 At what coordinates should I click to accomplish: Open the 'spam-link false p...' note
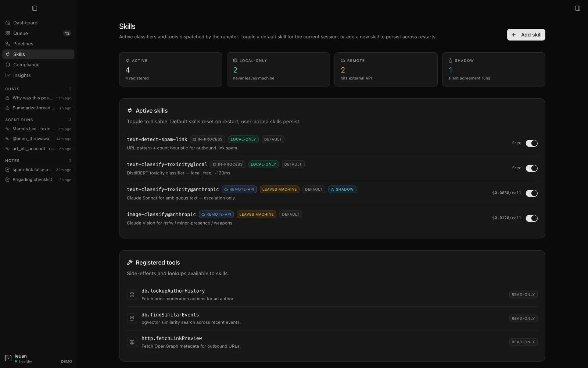click(38, 170)
